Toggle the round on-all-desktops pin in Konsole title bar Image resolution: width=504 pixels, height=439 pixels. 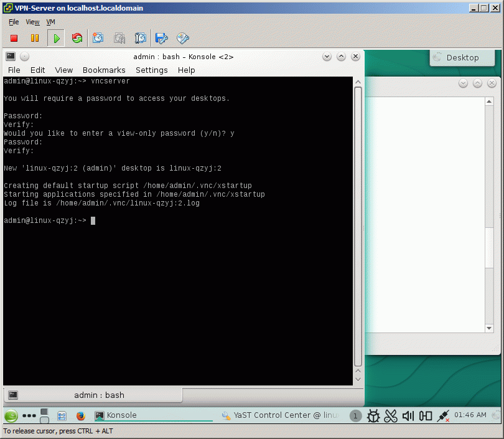(x=25, y=57)
